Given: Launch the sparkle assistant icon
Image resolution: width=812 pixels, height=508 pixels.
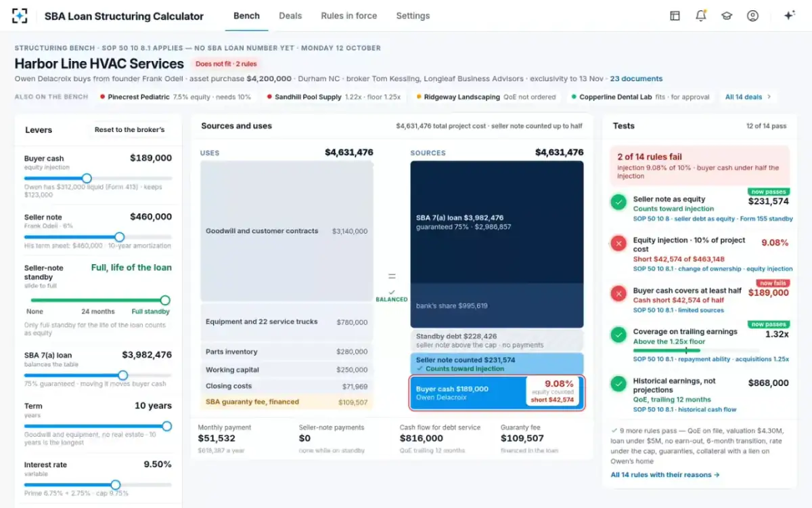Looking at the screenshot, I should tap(788, 16).
